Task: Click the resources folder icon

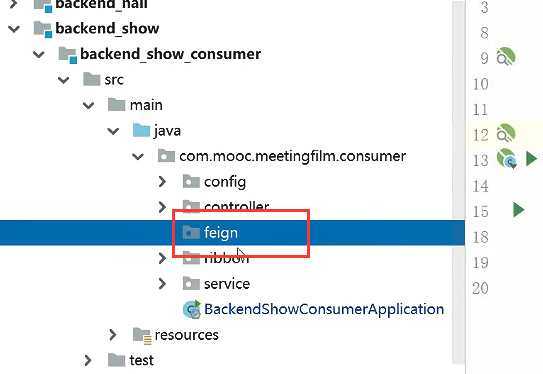Action: point(142,335)
